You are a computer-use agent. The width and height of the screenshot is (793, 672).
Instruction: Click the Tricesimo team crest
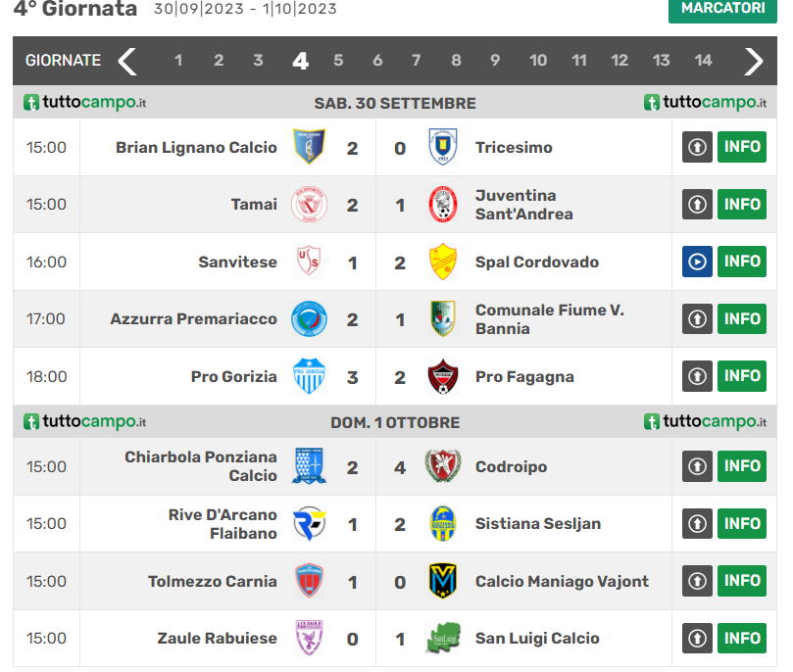click(x=443, y=148)
